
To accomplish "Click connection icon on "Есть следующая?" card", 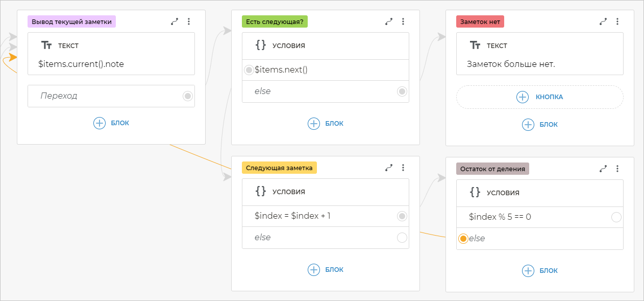I will pyautogui.click(x=389, y=21).
